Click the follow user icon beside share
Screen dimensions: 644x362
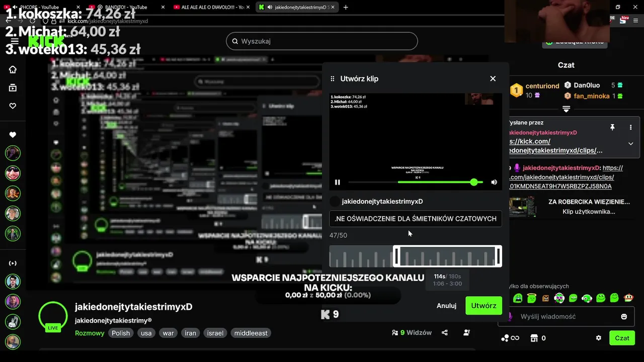467,332
